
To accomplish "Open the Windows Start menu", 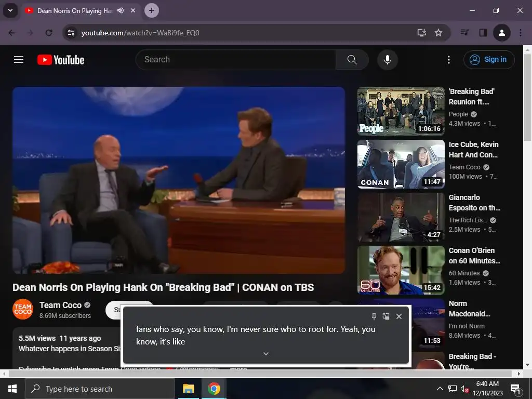I will point(12,389).
